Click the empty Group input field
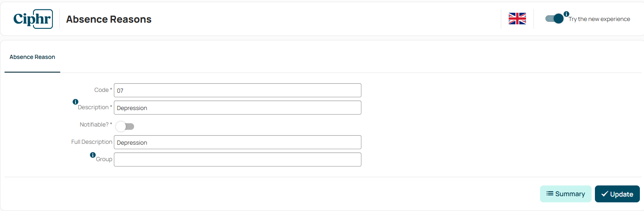The width and height of the screenshot is (644, 211). 237,159
